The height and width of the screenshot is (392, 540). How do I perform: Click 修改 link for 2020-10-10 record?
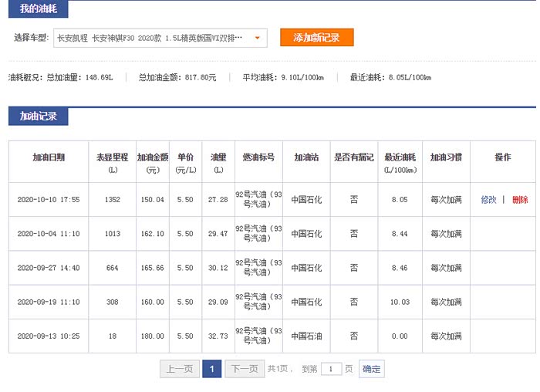488,200
